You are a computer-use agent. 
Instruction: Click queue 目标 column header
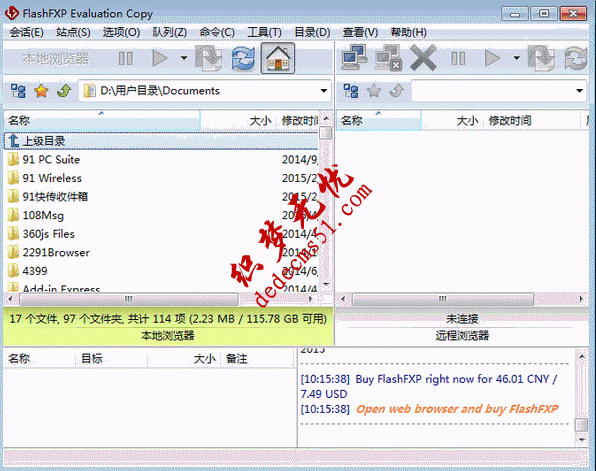[x=111, y=358]
